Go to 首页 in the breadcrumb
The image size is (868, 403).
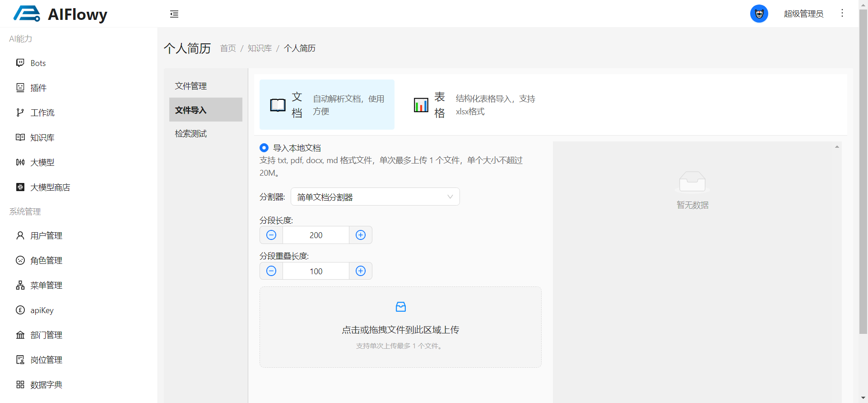[x=228, y=48]
